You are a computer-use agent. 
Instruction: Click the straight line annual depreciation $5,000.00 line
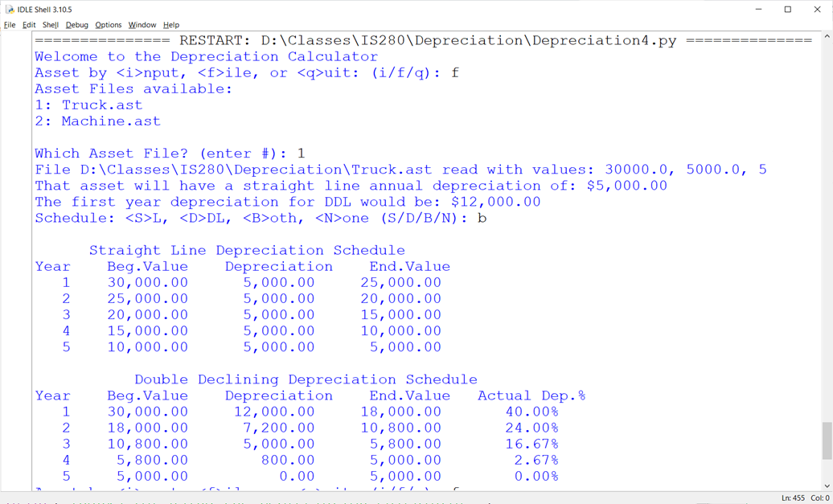click(351, 186)
